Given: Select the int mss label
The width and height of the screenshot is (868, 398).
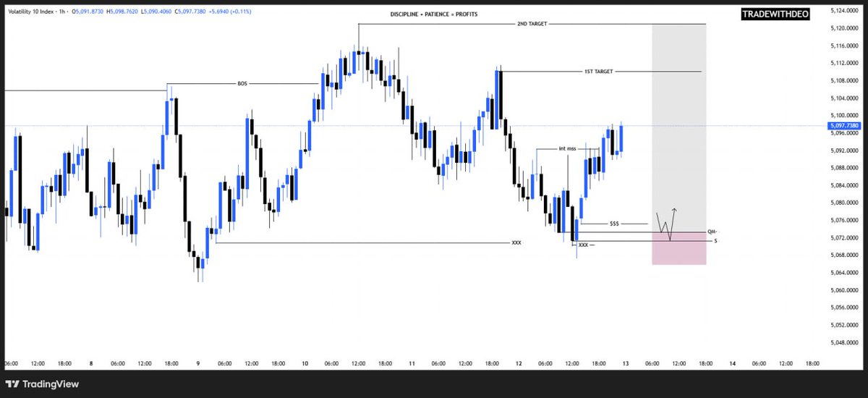Looking at the screenshot, I should point(567,149).
